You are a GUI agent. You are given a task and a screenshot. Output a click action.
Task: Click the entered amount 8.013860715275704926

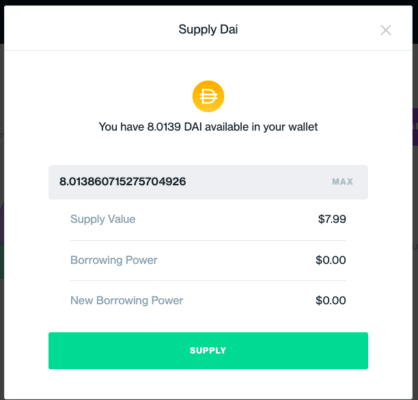123,182
